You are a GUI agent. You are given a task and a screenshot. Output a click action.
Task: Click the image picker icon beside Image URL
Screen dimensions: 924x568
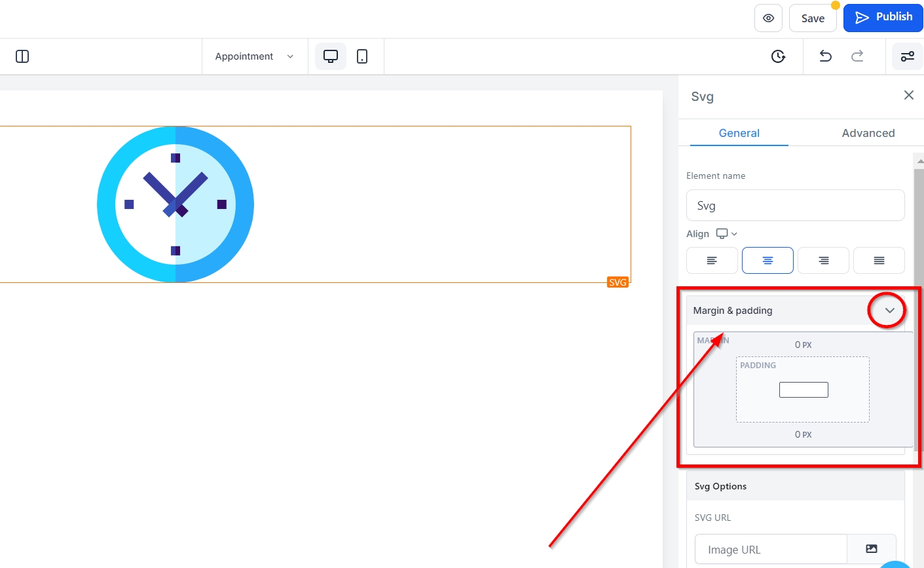click(x=871, y=549)
